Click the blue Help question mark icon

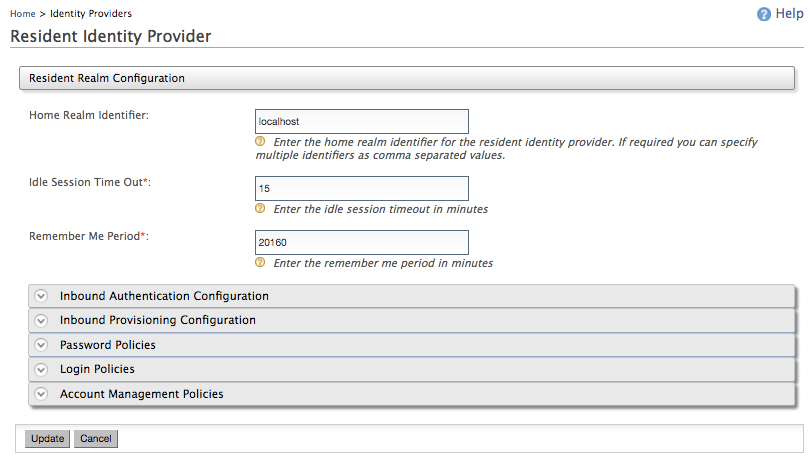coord(764,14)
